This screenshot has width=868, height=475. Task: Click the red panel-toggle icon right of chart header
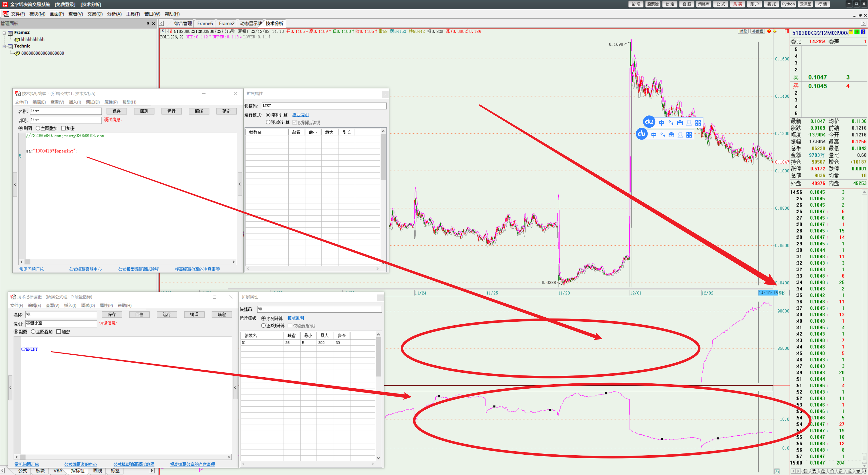[x=787, y=31]
